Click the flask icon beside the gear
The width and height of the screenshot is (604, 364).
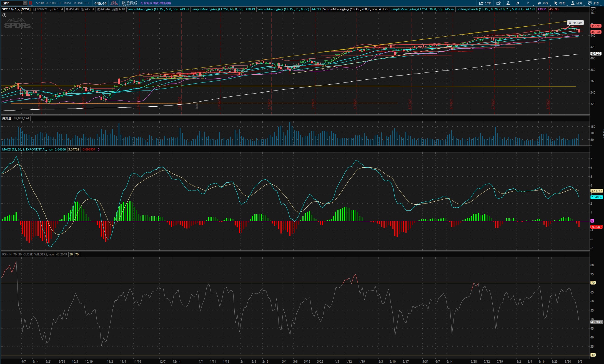508,3
